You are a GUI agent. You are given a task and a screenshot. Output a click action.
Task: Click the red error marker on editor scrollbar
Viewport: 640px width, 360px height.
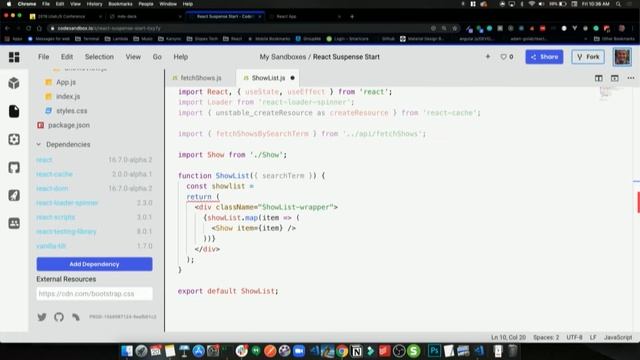[x=638, y=202]
